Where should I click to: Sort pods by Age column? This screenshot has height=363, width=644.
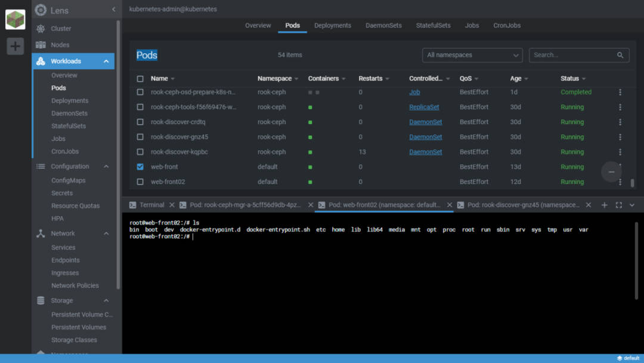pos(516,79)
